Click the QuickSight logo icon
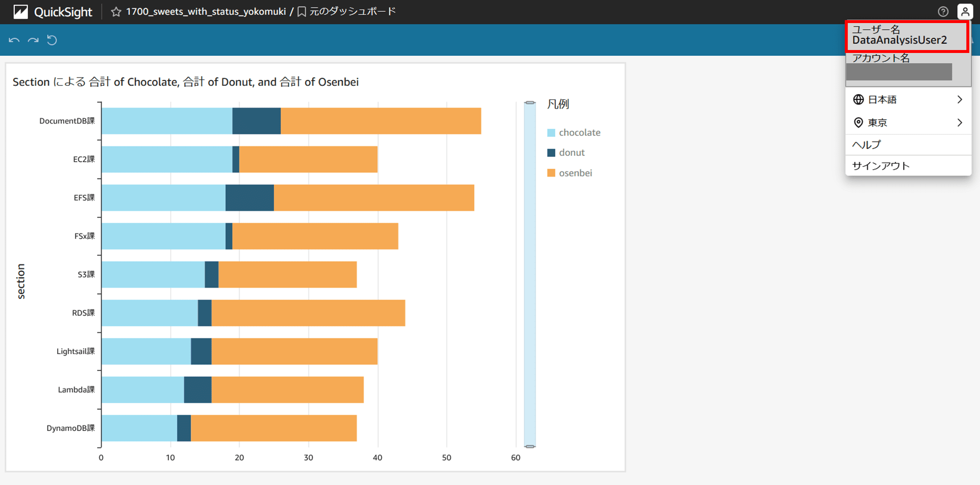This screenshot has height=485, width=980. (x=21, y=11)
